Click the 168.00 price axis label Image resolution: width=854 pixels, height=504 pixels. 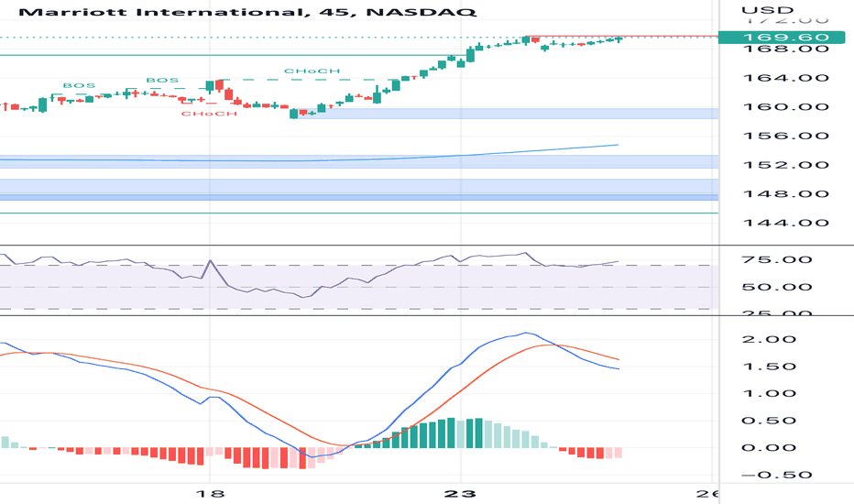[785, 49]
